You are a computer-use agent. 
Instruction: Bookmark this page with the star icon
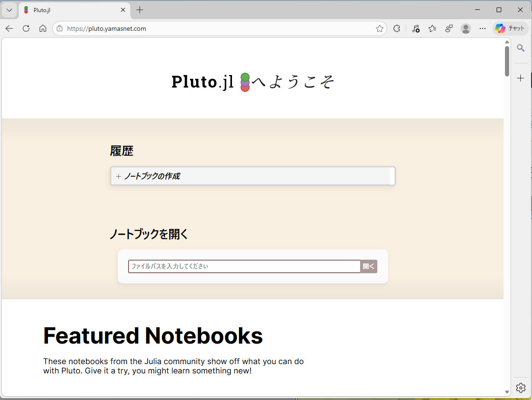(x=380, y=28)
